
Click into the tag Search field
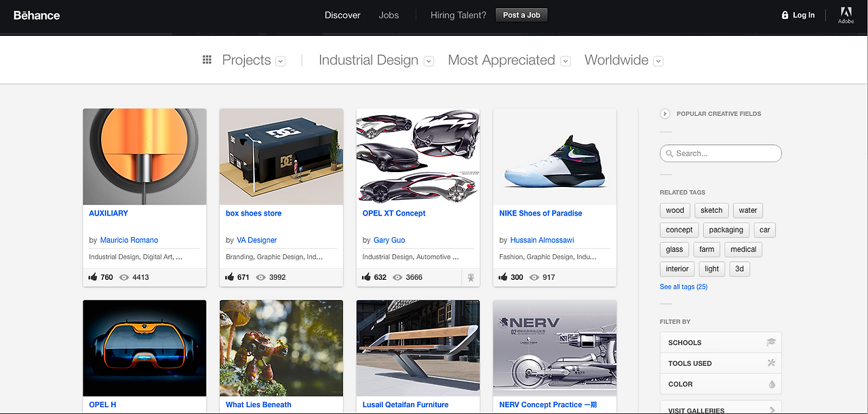[721, 153]
